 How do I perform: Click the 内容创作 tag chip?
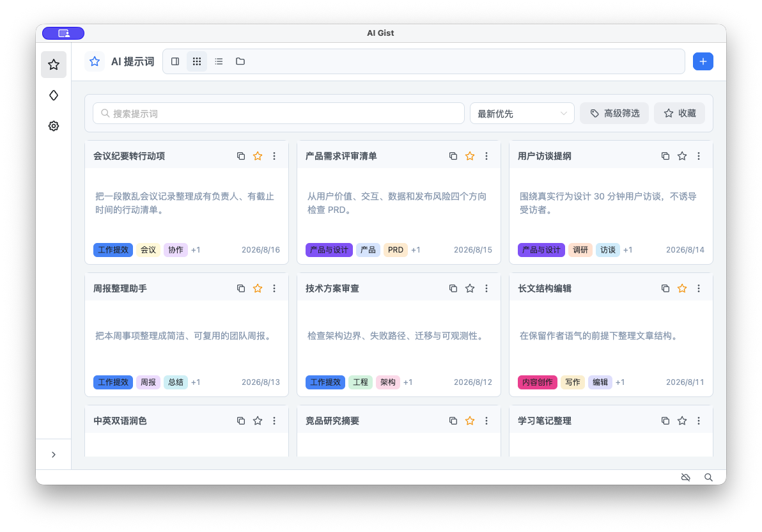coord(538,382)
